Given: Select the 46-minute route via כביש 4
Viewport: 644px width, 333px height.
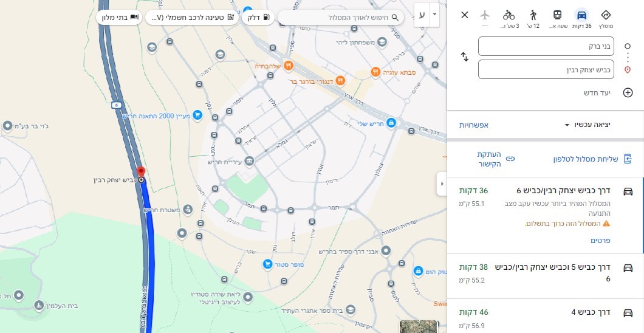Looking at the screenshot, I should [x=546, y=316].
